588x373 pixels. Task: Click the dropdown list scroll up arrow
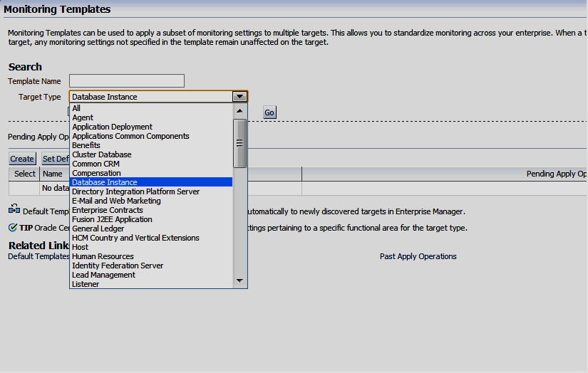pos(239,111)
